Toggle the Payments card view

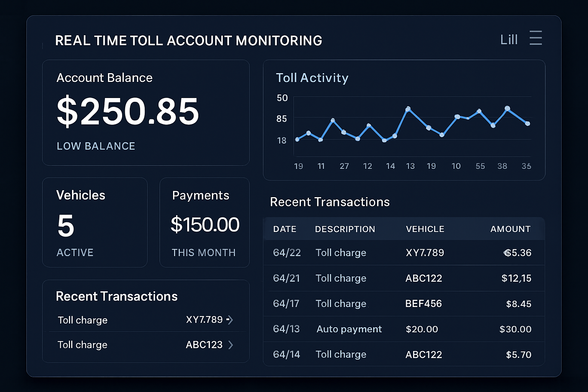204,222
